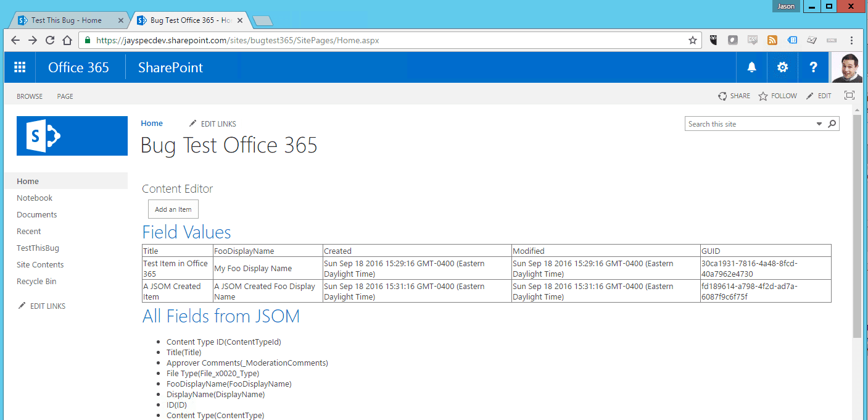Open the help question mark

coord(813,67)
